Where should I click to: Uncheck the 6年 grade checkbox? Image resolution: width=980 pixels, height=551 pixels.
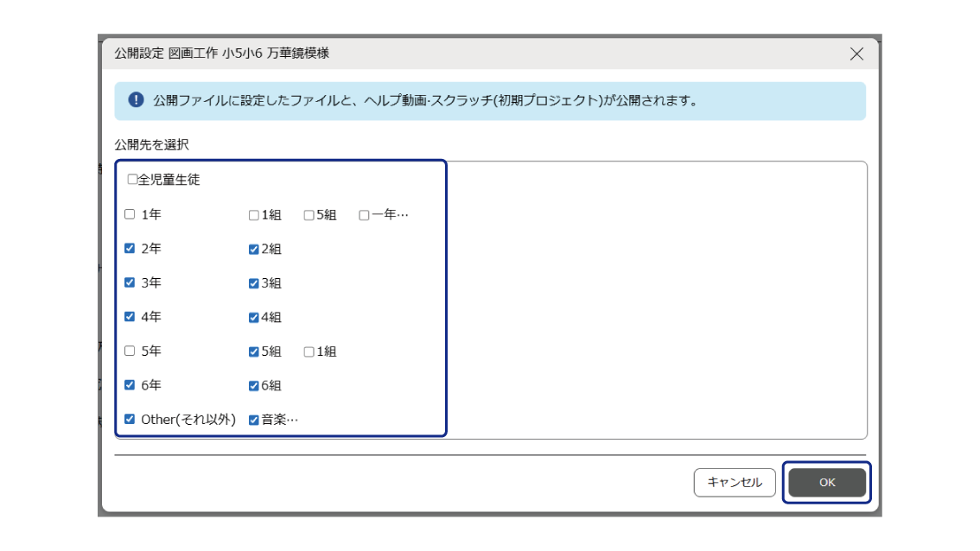tap(130, 385)
